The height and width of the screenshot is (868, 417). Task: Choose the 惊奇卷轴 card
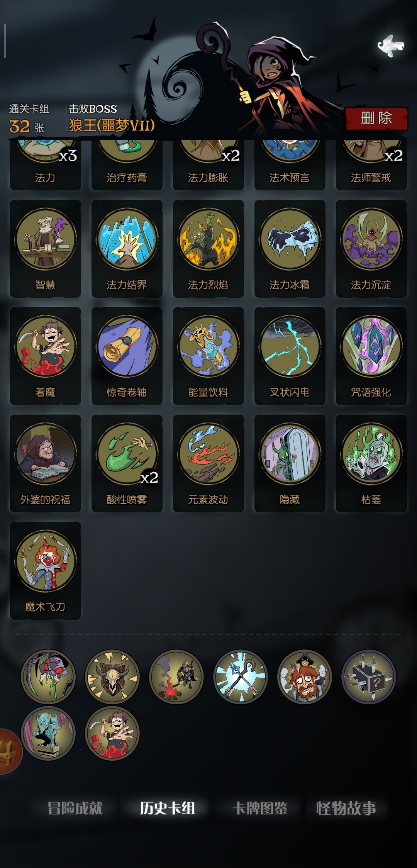click(127, 356)
